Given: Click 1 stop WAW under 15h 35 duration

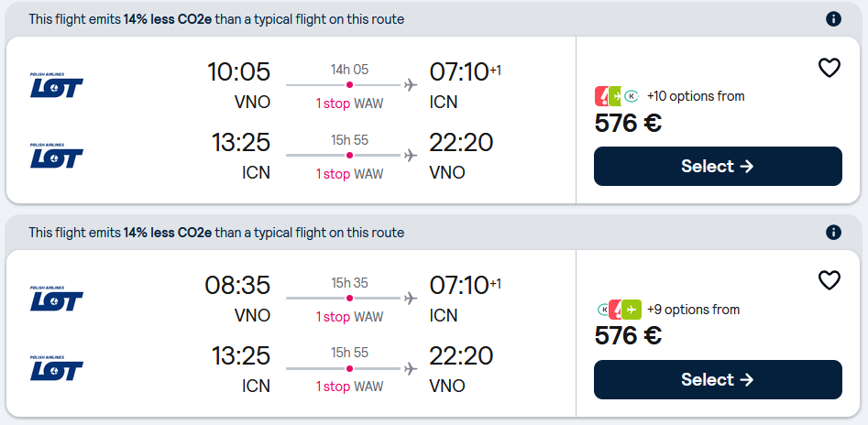Looking at the screenshot, I should pos(349,317).
